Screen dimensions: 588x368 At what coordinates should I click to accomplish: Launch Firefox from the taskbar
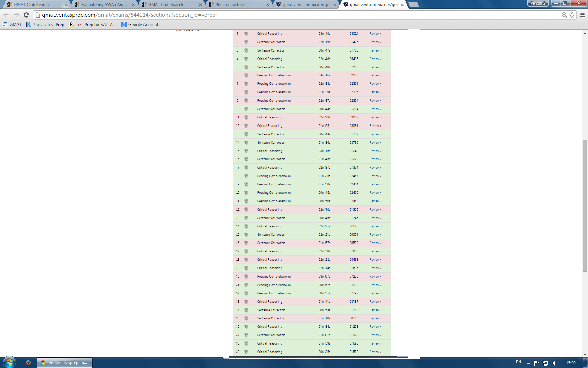(28, 362)
